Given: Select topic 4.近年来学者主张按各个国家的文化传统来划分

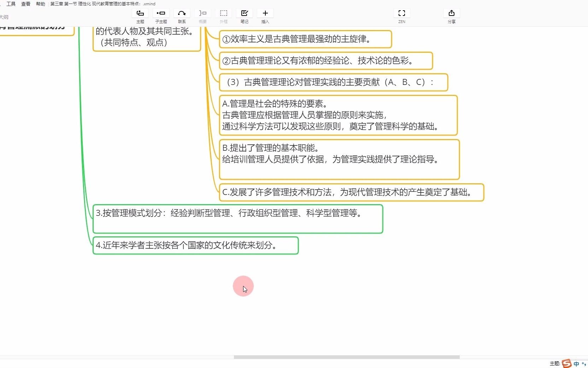Looking at the screenshot, I should click(x=196, y=246).
